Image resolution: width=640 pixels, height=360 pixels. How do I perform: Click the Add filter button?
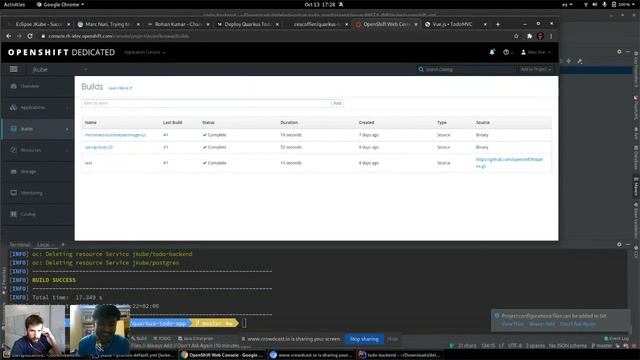[x=337, y=103]
